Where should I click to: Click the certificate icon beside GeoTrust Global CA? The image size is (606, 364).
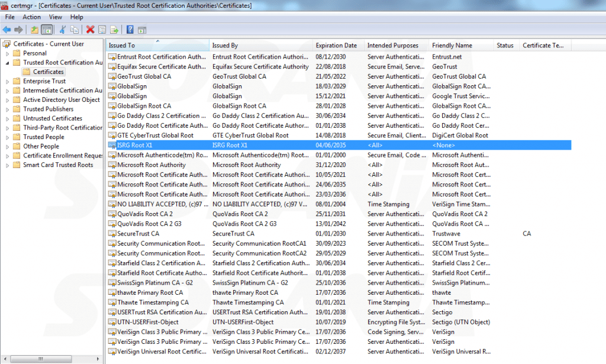(112, 76)
